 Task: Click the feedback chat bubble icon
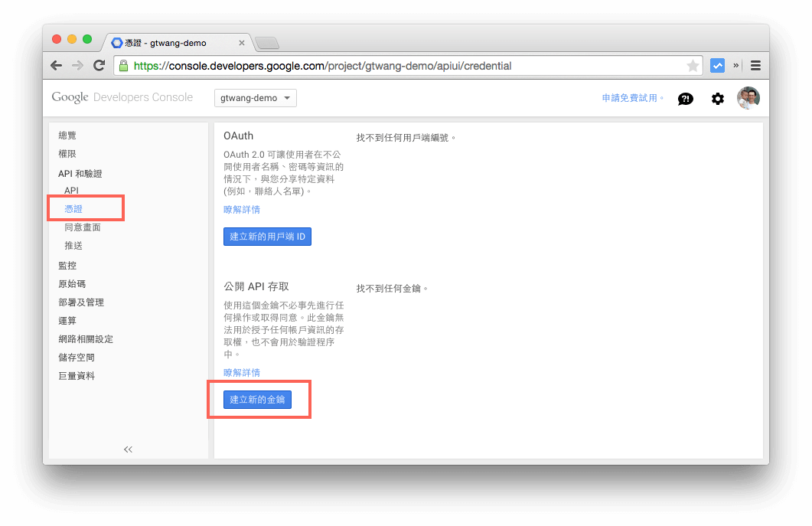coord(685,98)
